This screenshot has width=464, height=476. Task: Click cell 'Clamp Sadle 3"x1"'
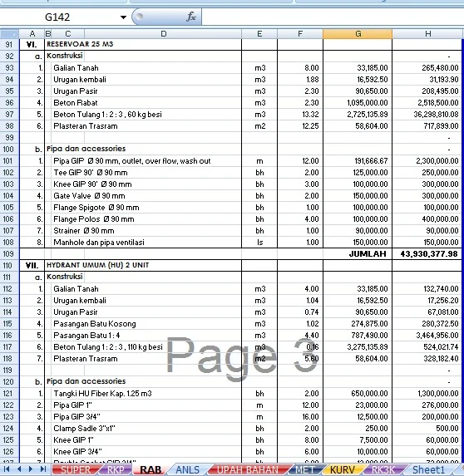point(84,429)
